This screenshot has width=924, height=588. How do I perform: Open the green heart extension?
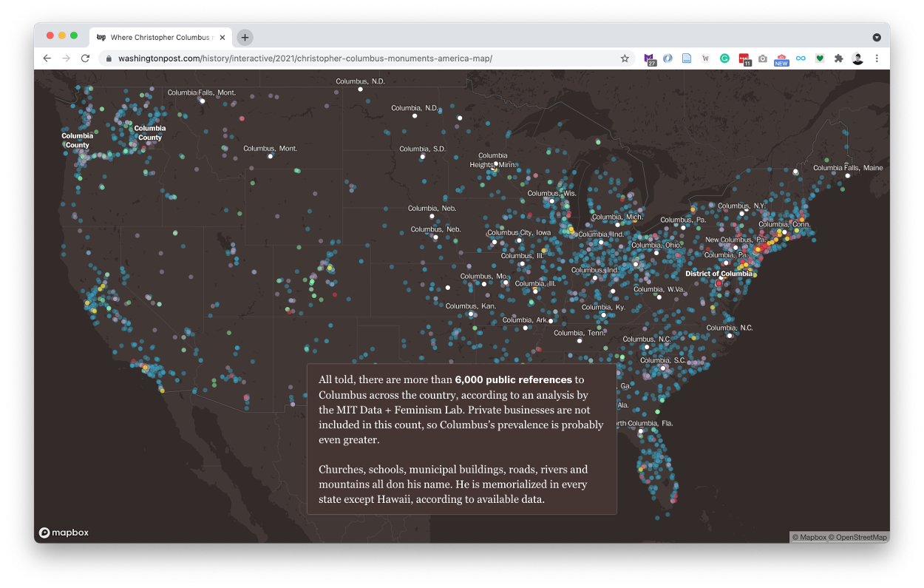tap(819, 58)
